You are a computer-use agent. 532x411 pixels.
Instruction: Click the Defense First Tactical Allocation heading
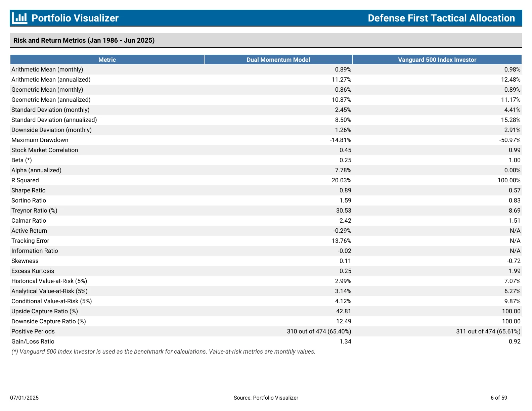441,18
